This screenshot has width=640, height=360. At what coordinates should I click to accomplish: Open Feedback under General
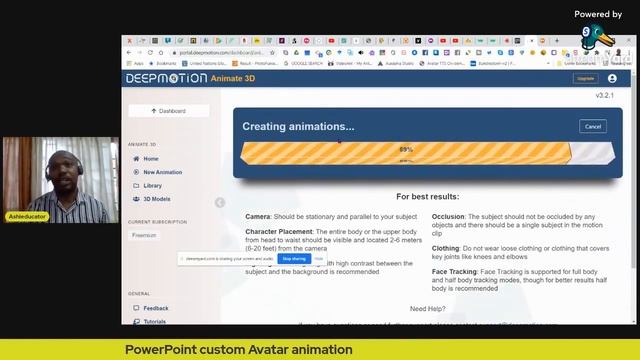click(156, 308)
